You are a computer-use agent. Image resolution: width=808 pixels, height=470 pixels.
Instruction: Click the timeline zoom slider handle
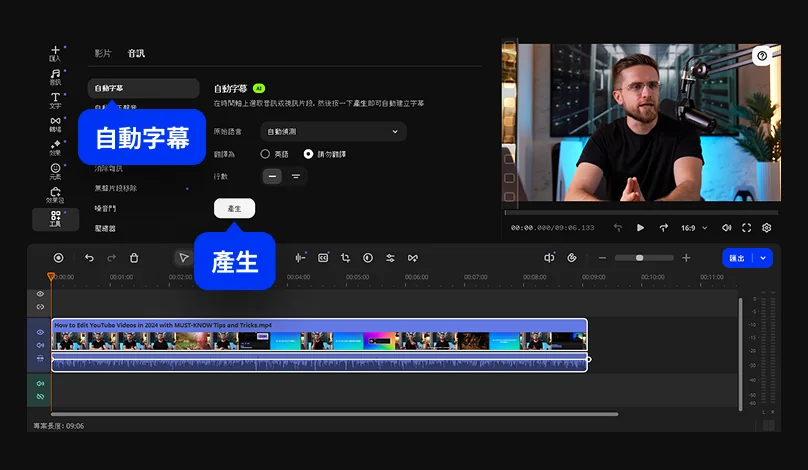(x=641, y=258)
